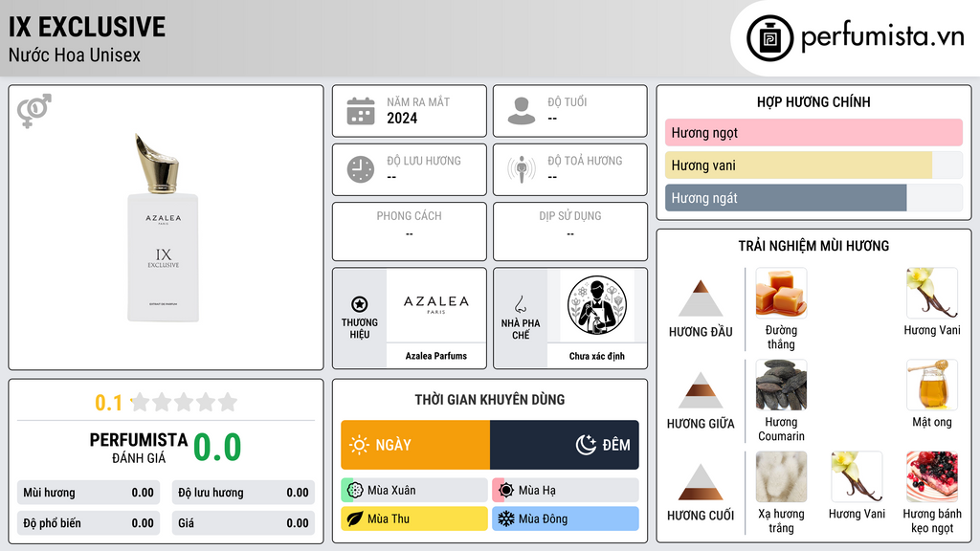Open the Hương Vani top note image
Screen dimensions: 980x551
click(x=932, y=293)
